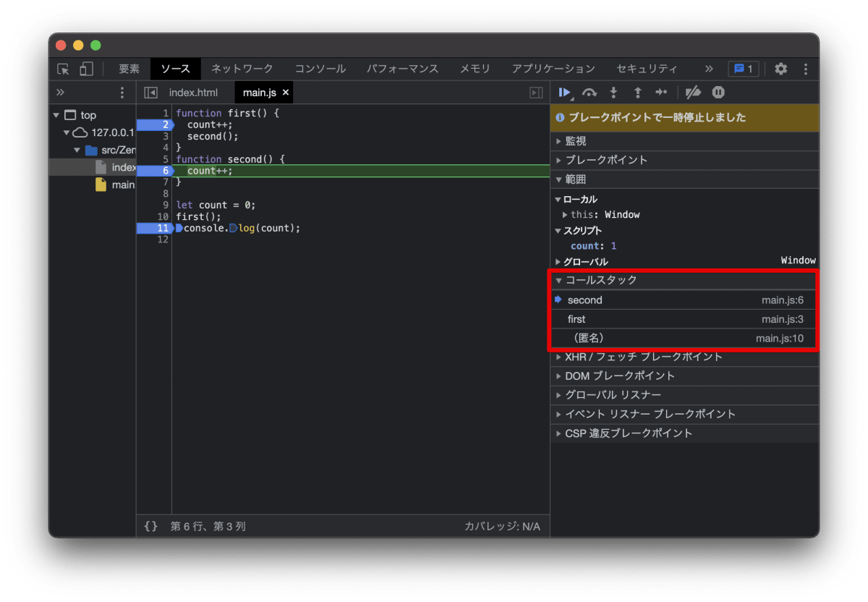Open the index.html file tab
Image resolution: width=868 pixels, height=602 pixels.
click(193, 93)
